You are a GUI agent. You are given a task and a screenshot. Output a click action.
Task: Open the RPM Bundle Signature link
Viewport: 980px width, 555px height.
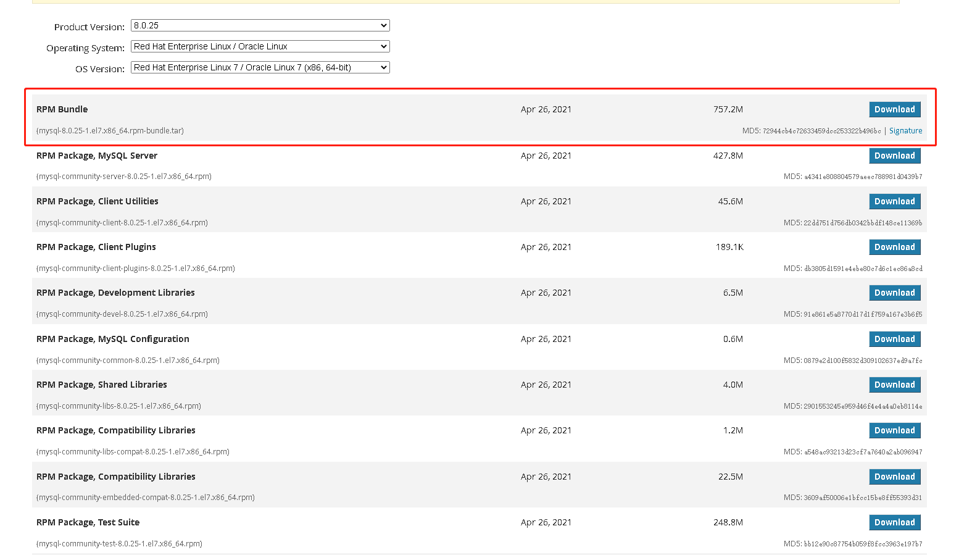[905, 131]
